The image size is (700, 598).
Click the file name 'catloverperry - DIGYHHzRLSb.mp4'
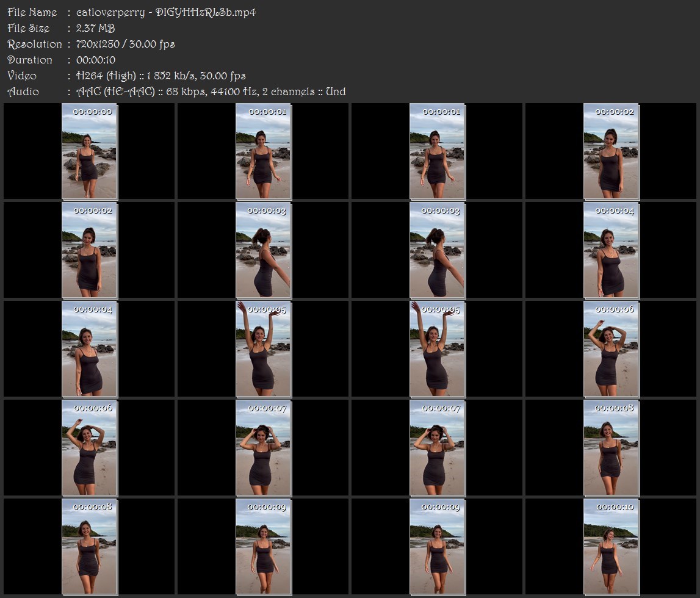point(165,12)
